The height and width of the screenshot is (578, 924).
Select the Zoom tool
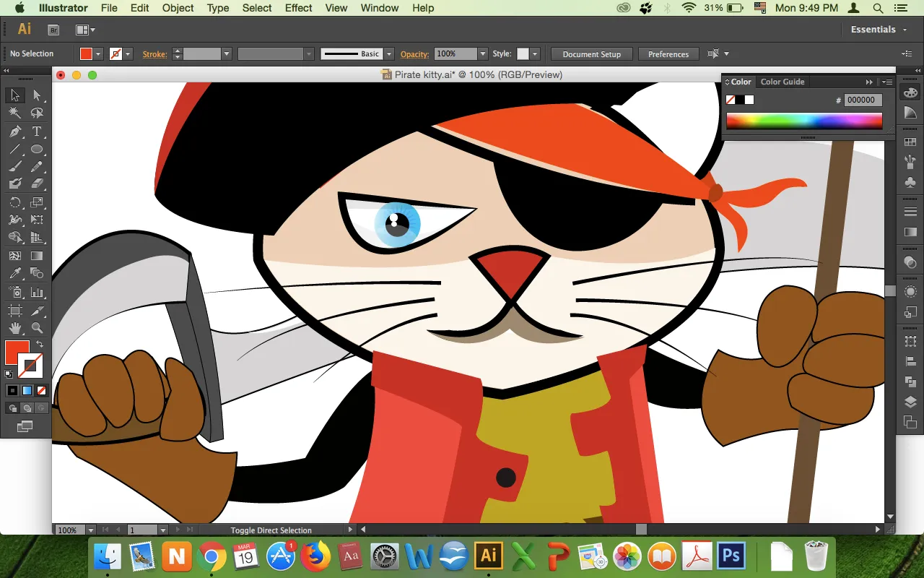[x=38, y=329]
